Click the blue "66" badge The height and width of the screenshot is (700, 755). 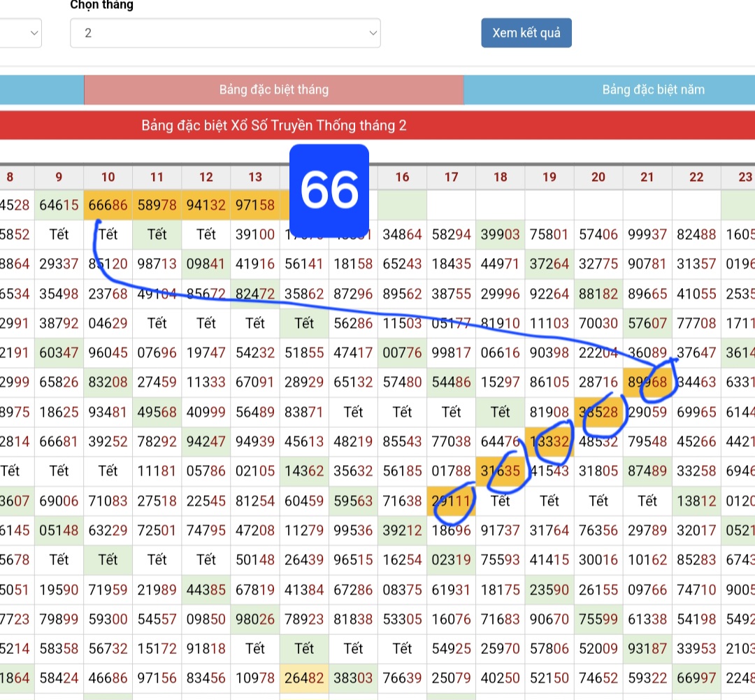point(329,188)
